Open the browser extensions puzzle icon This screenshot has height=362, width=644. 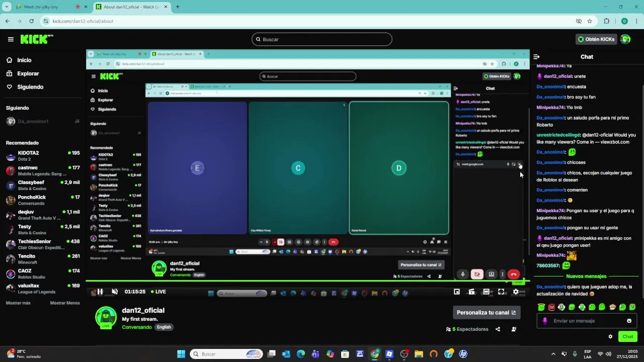pyautogui.click(x=606, y=21)
